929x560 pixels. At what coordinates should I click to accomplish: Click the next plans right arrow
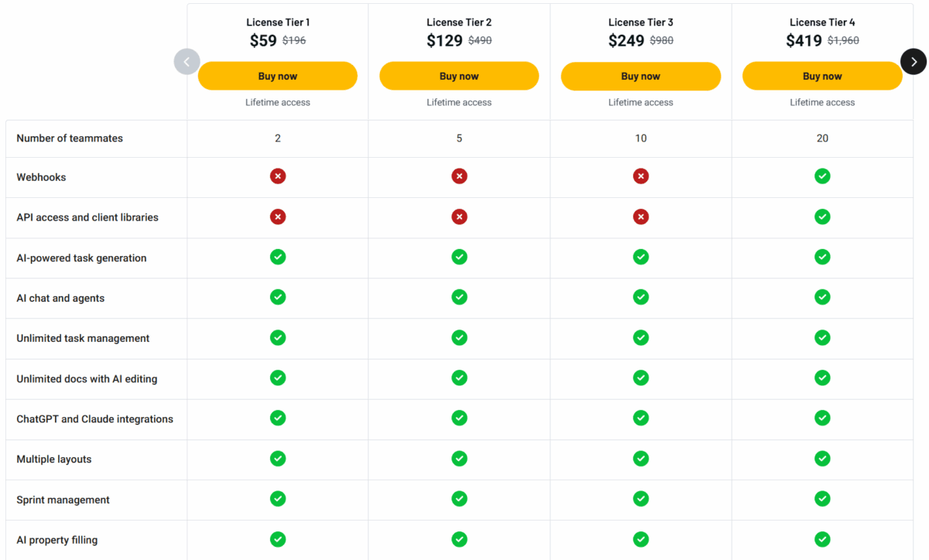914,62
